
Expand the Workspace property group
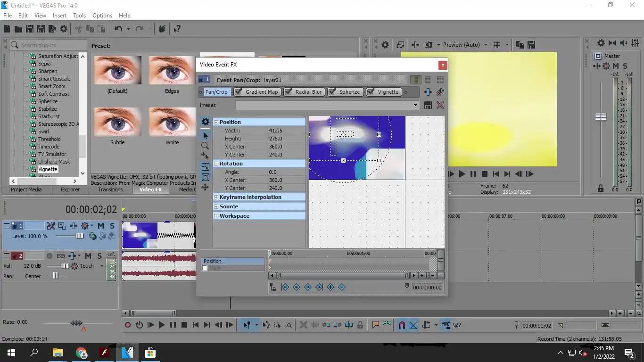216,216
